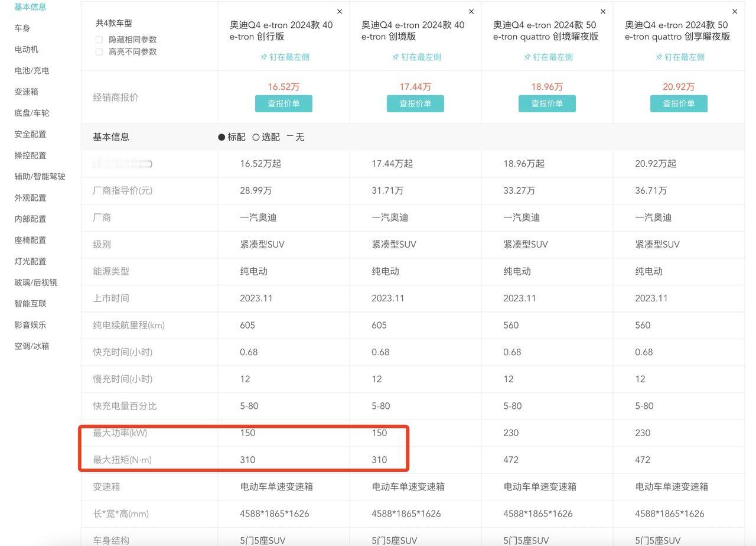
Task: Click the 纯电续航里程(km) row label
Action: click(129, 326)
